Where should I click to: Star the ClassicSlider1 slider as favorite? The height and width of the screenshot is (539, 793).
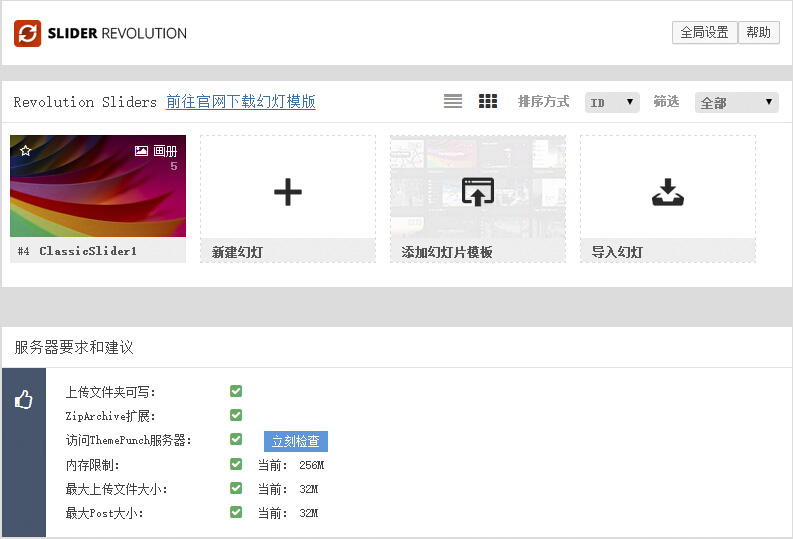26,151
